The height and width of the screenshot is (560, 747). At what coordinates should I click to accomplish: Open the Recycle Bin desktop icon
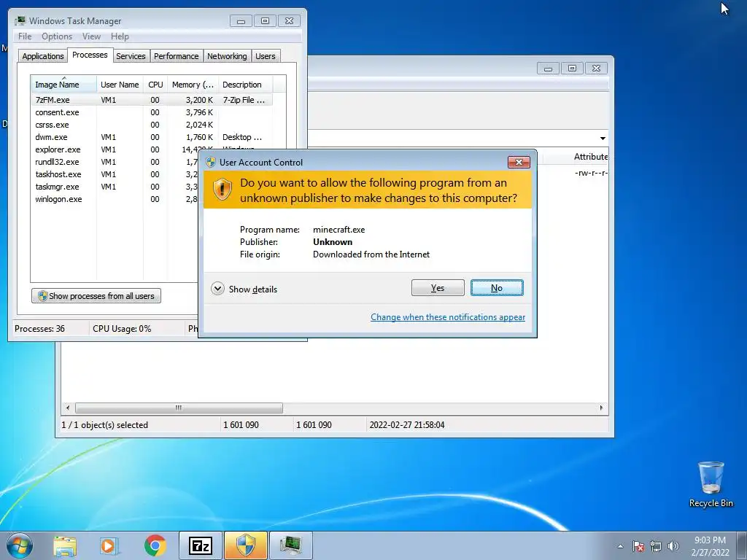click(711, 484)
